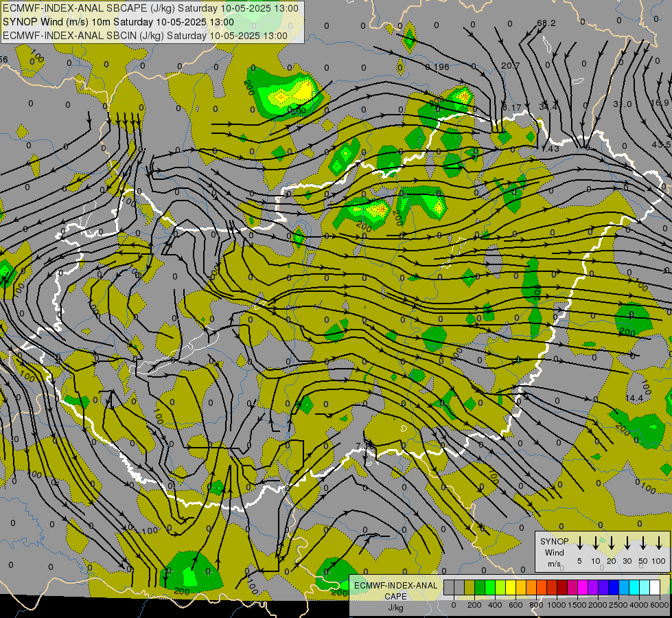Click the '800' tick label on the CAPE scale
Screen dimensions: 672x618
536,605
